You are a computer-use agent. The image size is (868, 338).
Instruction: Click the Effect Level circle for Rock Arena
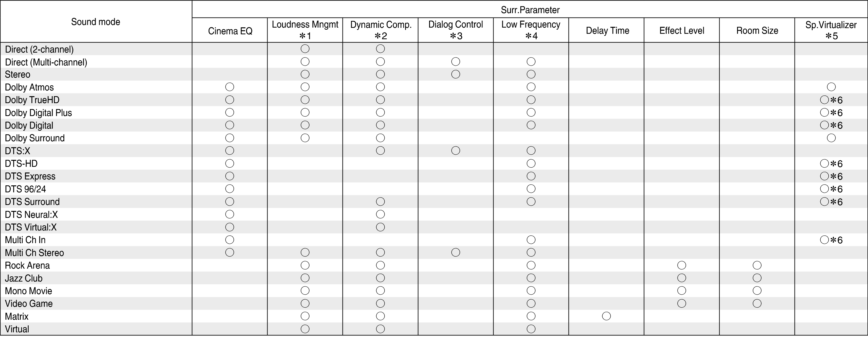tap(682, 265)
